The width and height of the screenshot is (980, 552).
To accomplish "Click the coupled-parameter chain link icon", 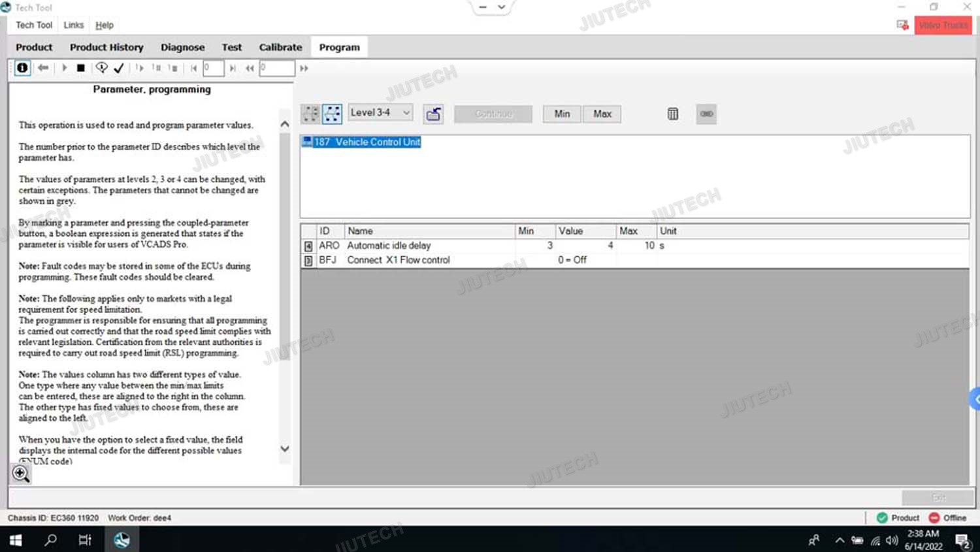I will coord(706,114).
